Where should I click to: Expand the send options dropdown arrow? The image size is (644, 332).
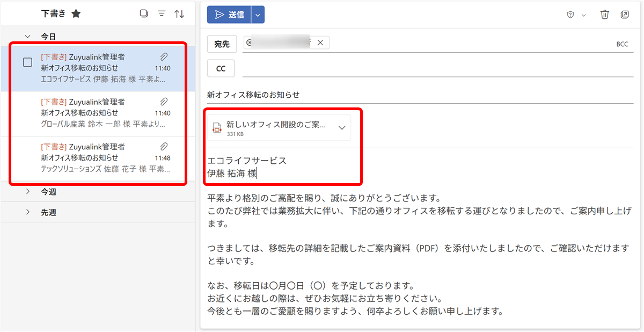[x=258, y=15]
